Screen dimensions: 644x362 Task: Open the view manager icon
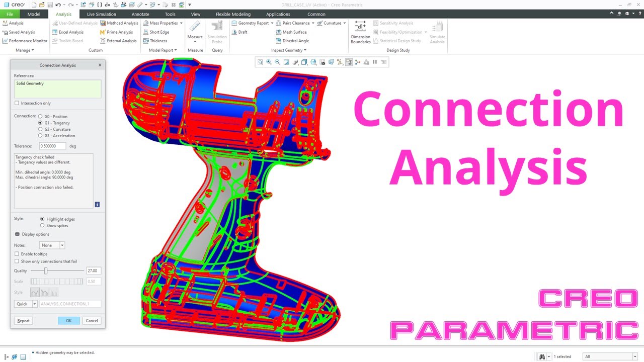point(322,62)
